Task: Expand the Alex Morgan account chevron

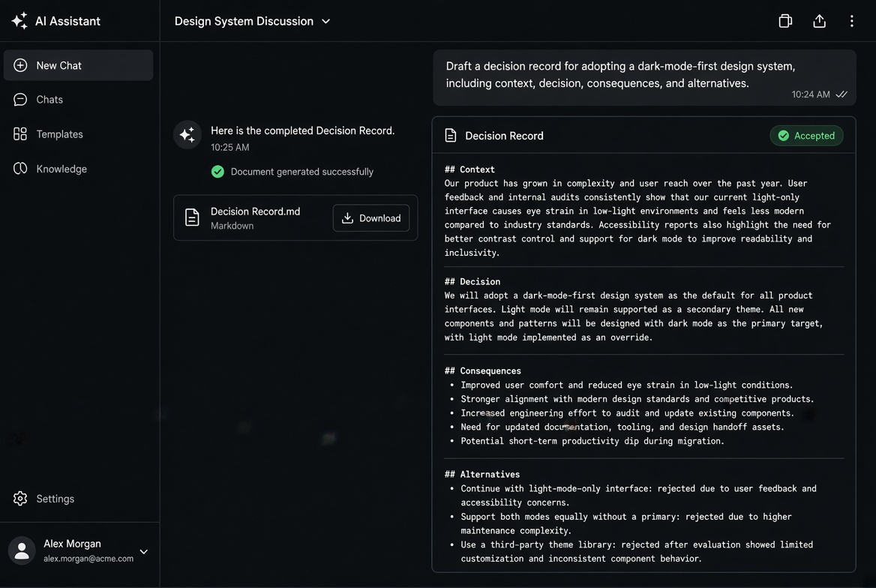Action: [143, 552]
